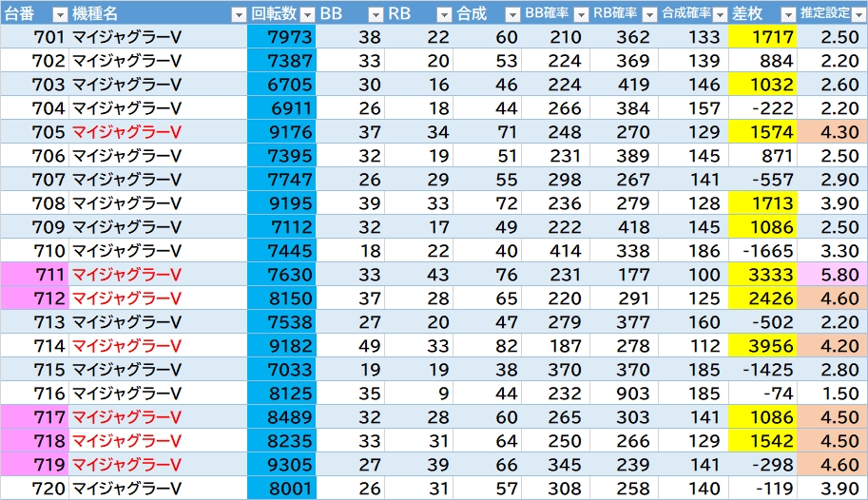The width and height of the screenshot is (868, 500).
Task: Select 差枚 cell -1665
Action: click(x=762, y=250)
